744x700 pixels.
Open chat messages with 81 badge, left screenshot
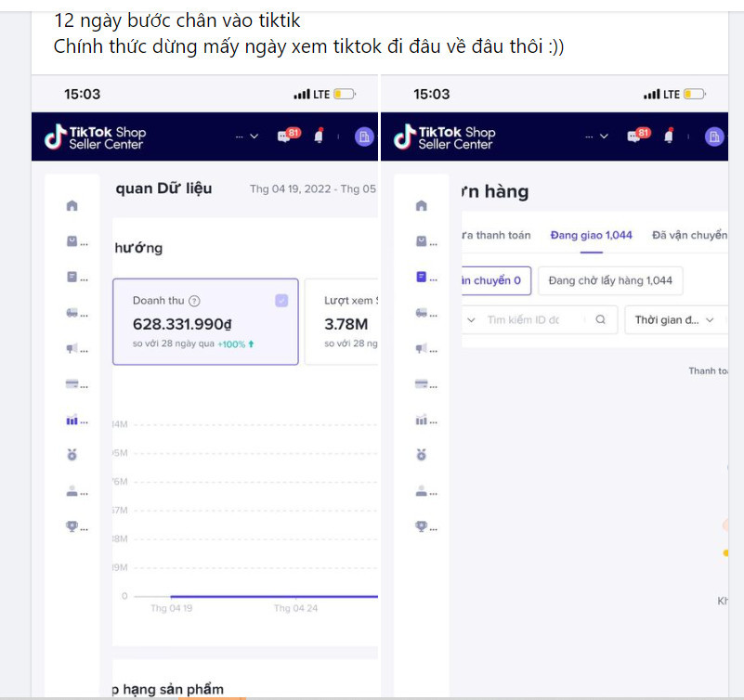289,136
